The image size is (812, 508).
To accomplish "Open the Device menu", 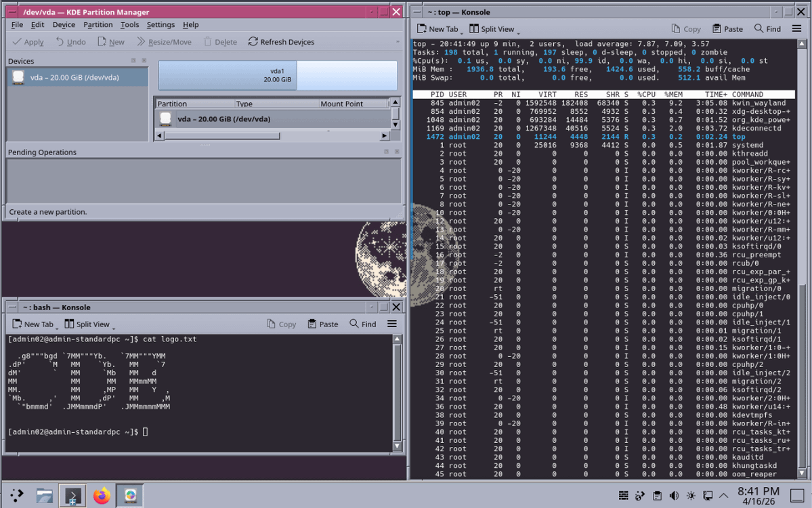I will click(64, 24).
